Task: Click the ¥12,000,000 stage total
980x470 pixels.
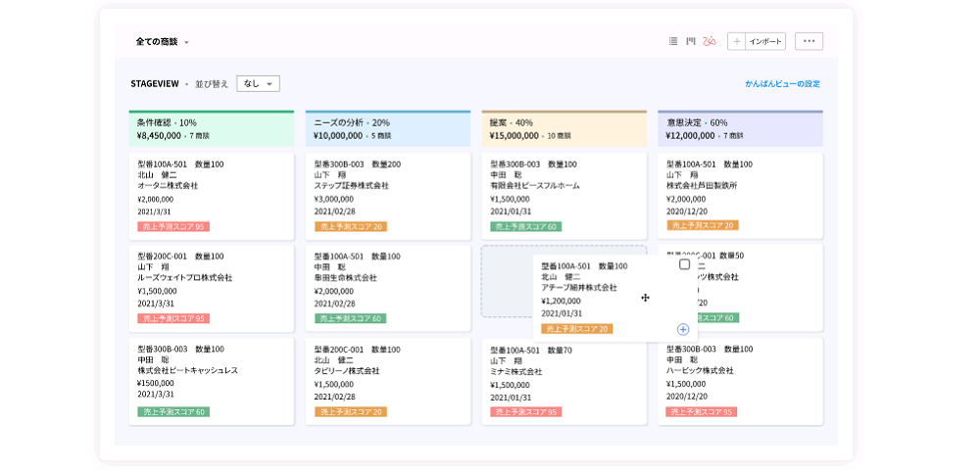Action: [x=690, y=135]
